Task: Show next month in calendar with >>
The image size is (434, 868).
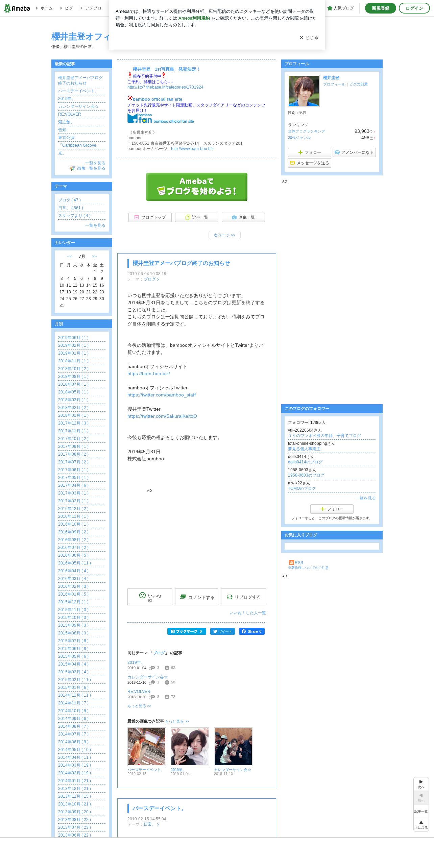Action: point(94,257)
